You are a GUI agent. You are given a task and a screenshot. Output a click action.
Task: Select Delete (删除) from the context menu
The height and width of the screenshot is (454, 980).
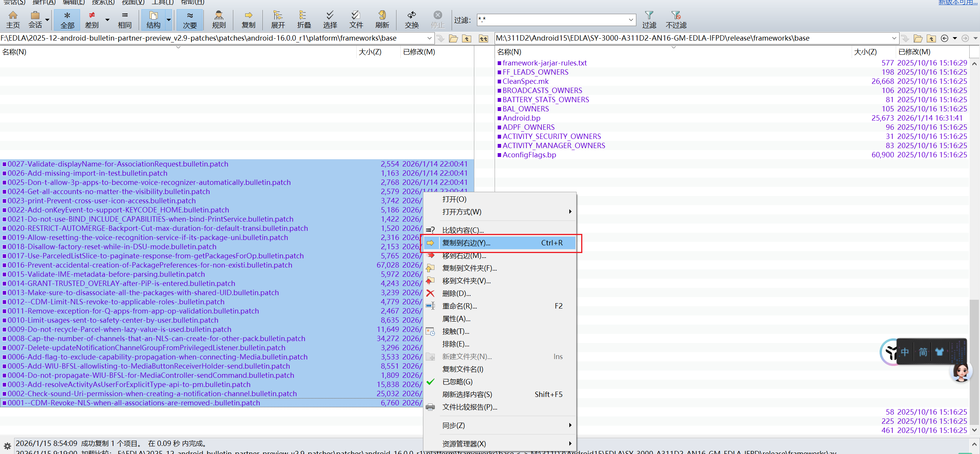coord(456,294)
